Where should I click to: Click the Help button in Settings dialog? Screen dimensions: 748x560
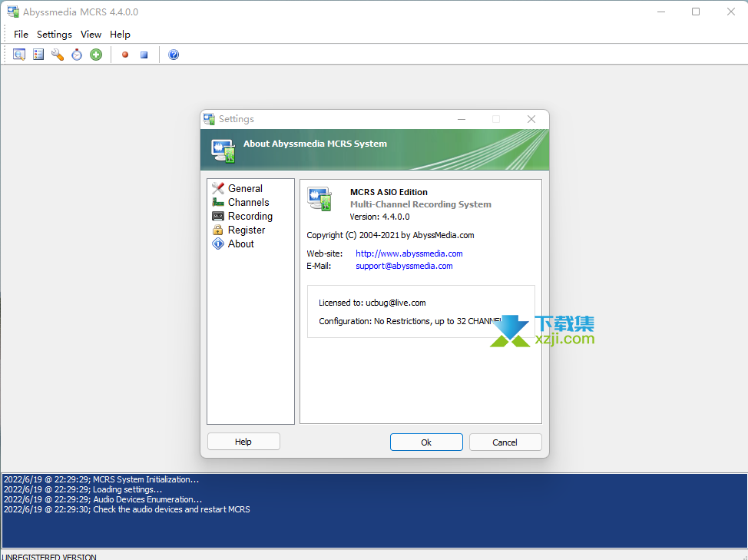click(243, 442)
